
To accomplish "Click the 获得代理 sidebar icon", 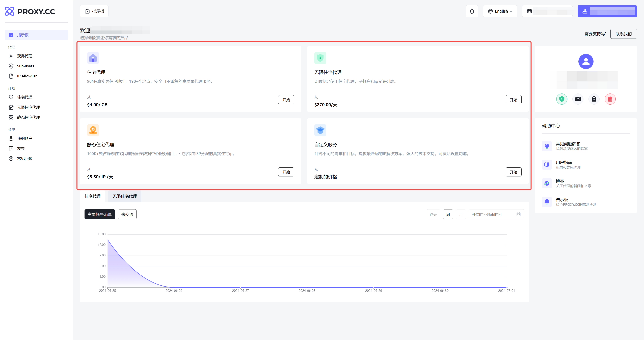I will pyautogui.click(x=11, y=56).
